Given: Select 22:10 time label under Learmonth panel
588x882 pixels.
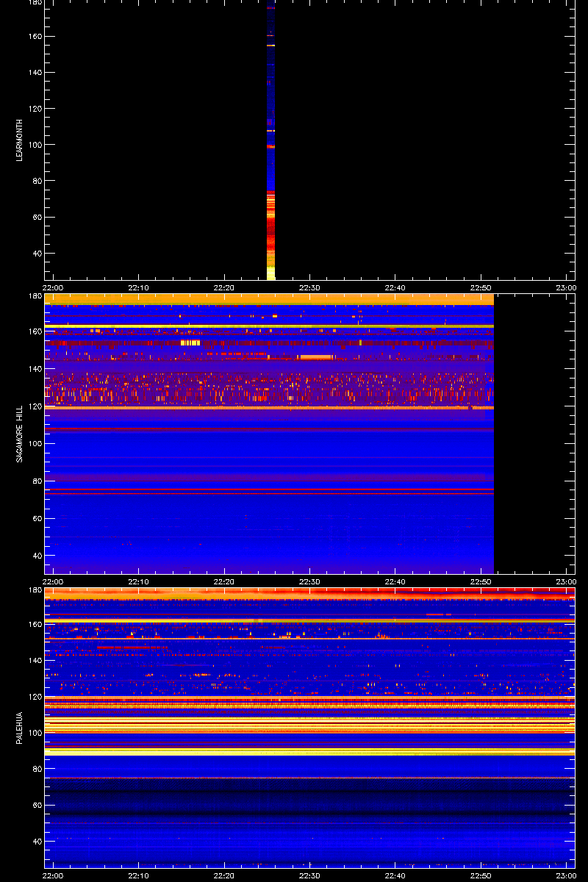Looking at the screenshot, I should coord(138,287).
